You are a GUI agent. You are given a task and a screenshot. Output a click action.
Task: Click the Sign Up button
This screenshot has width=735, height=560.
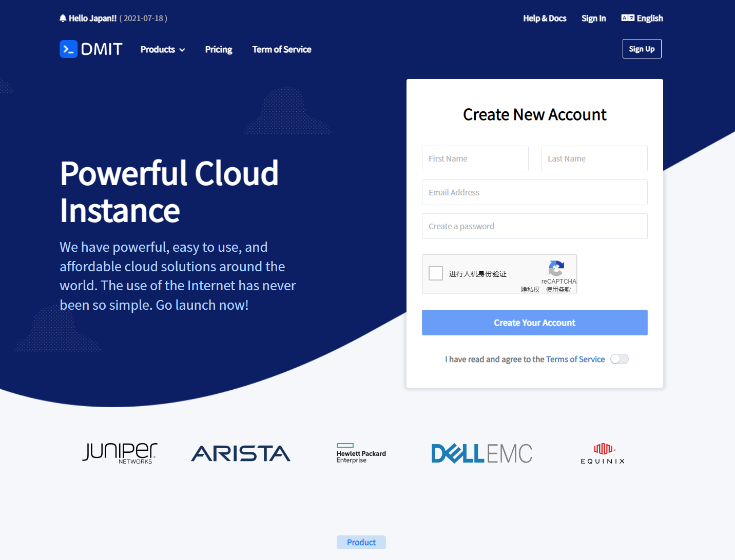point(642,49)
